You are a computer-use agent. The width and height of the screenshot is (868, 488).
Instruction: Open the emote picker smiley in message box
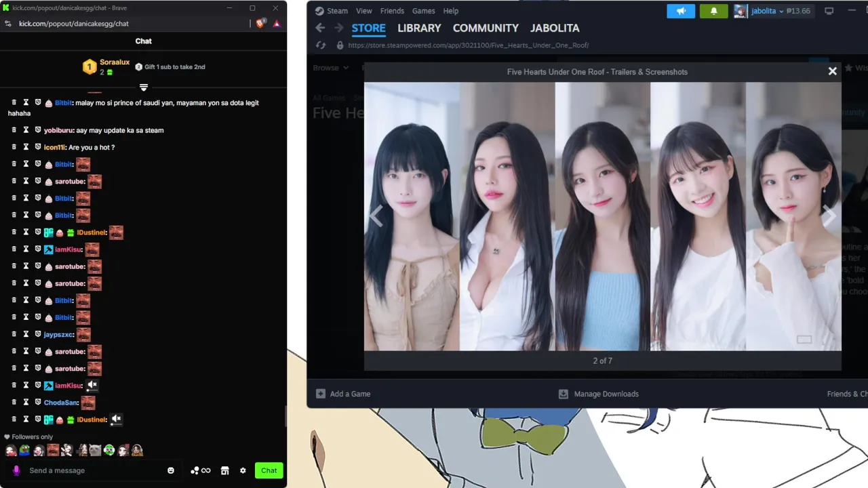[x=171, y=470]
